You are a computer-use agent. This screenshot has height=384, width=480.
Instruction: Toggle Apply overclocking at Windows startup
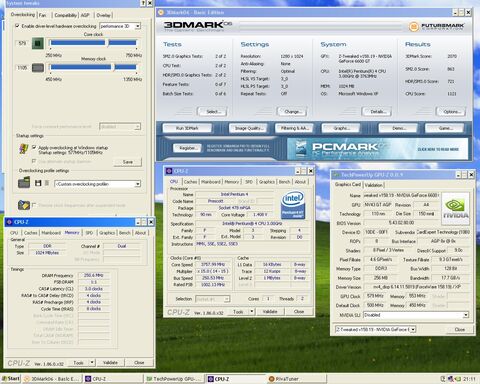coord(34,147)
